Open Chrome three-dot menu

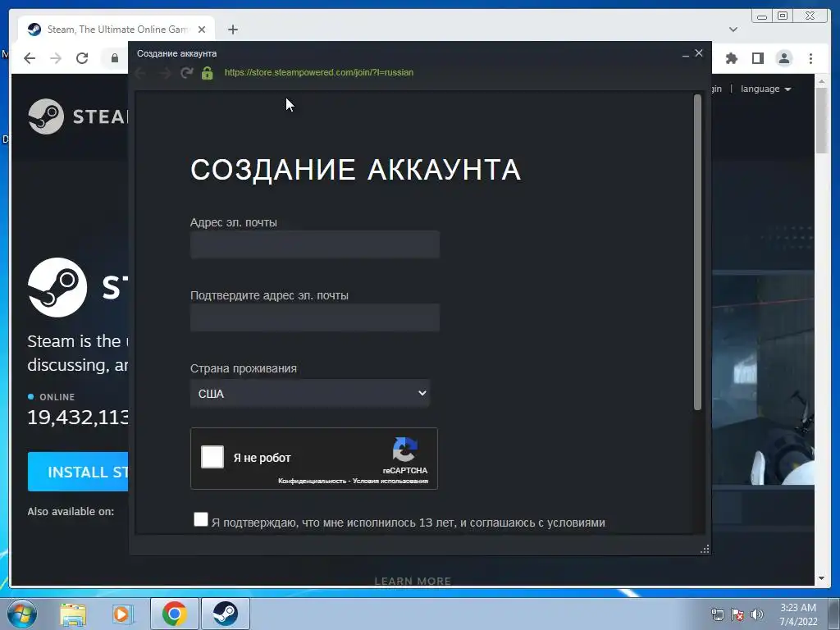point(810,58)
